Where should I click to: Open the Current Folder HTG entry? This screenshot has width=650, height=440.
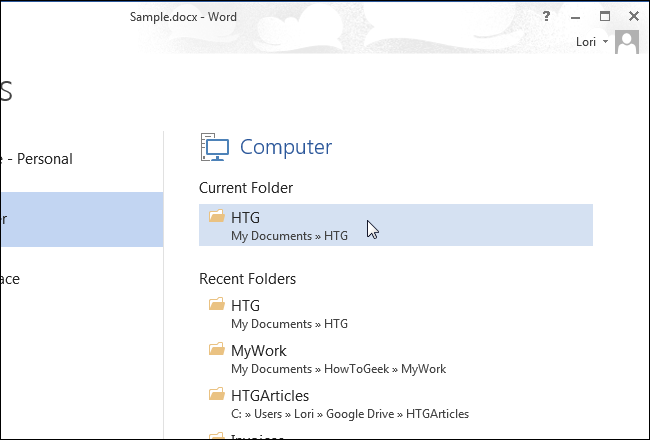pyautogui.click(x=395, y=225)
